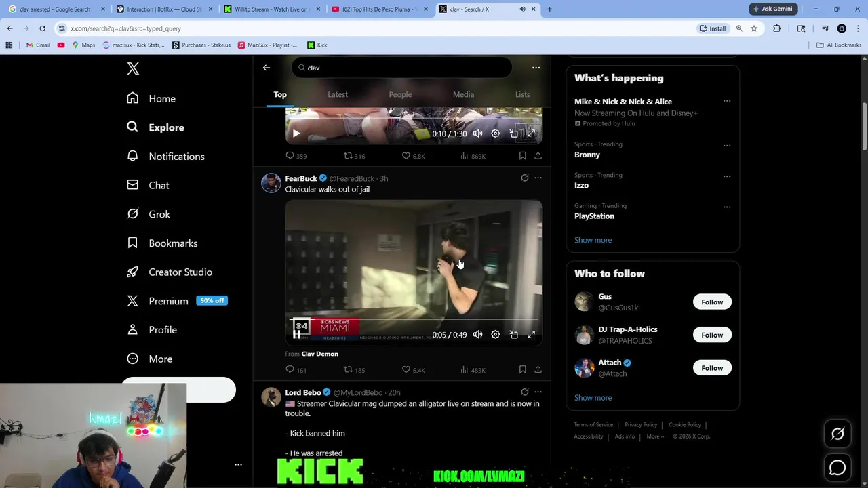This screenshot has height=488, width=868.
Task: Play the top video at 0:10
Action: (x=296, y=134)
